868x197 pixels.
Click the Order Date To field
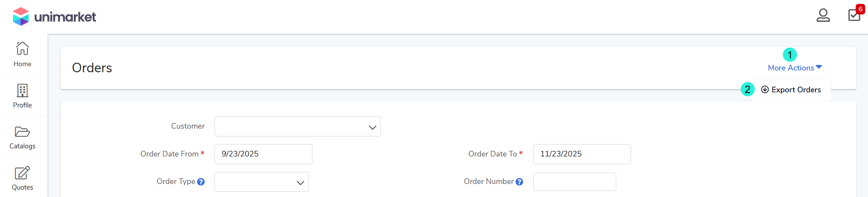click(x=582, y=154)
